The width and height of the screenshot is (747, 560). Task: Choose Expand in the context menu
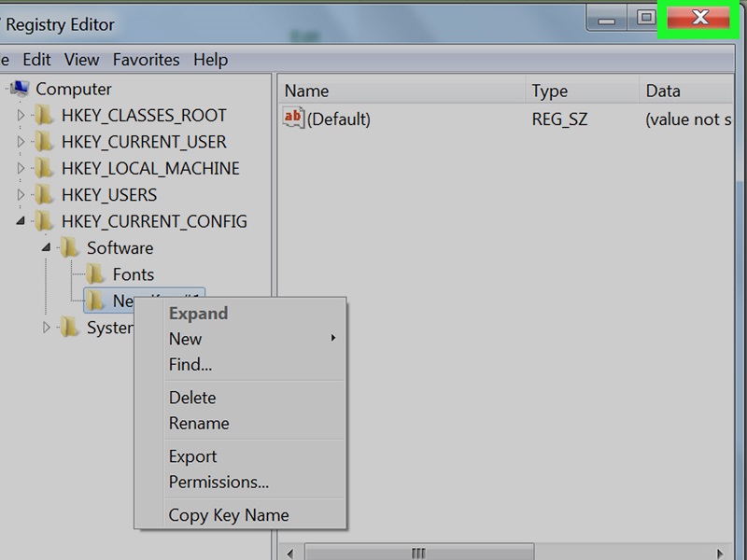(241, 314)
